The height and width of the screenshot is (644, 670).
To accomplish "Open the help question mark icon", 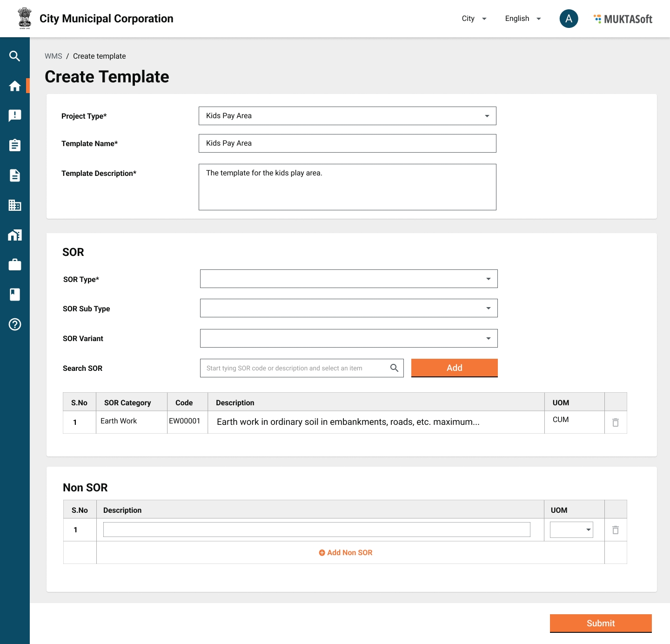I will [14, 324].
